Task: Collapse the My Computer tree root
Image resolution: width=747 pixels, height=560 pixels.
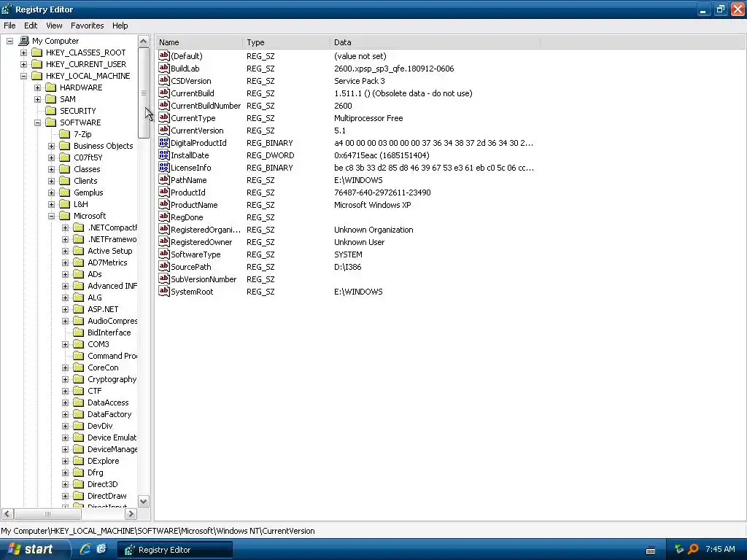Action: 9,41
